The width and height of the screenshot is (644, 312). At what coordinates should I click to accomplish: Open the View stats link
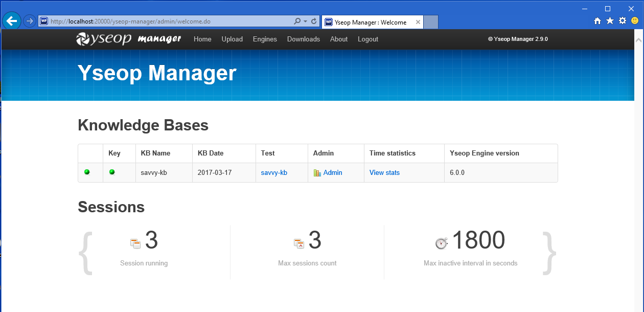tap(384, 173)
